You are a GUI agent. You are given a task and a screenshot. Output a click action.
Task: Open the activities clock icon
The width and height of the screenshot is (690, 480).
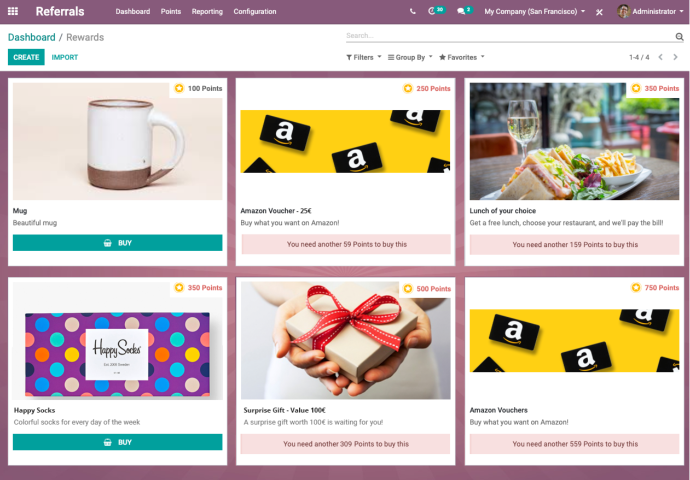[432, 11]
